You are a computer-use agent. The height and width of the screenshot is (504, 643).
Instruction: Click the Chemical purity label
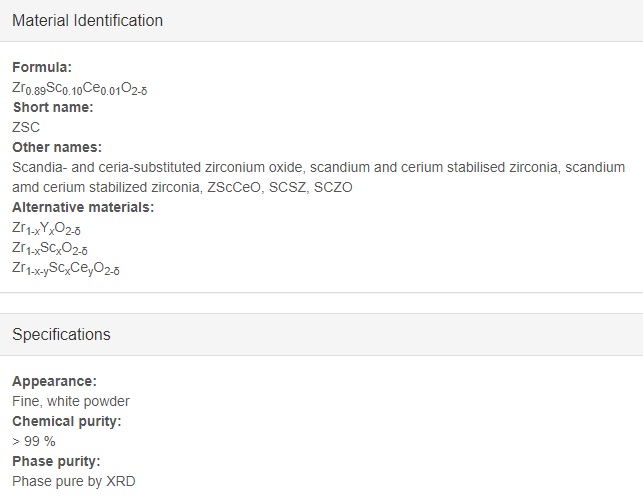67,421
